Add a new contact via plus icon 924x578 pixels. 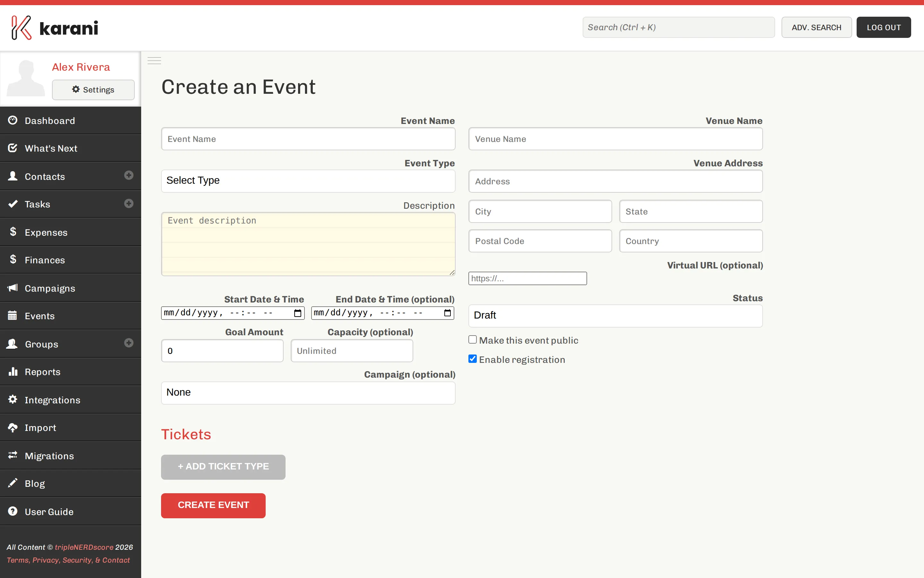(x=129, y=175)
